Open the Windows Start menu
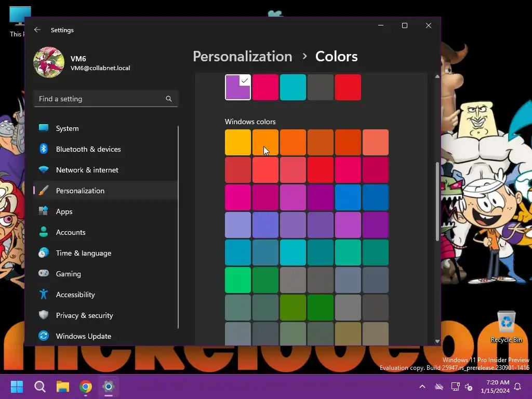 pyautogui.click(x=17, y=387)
